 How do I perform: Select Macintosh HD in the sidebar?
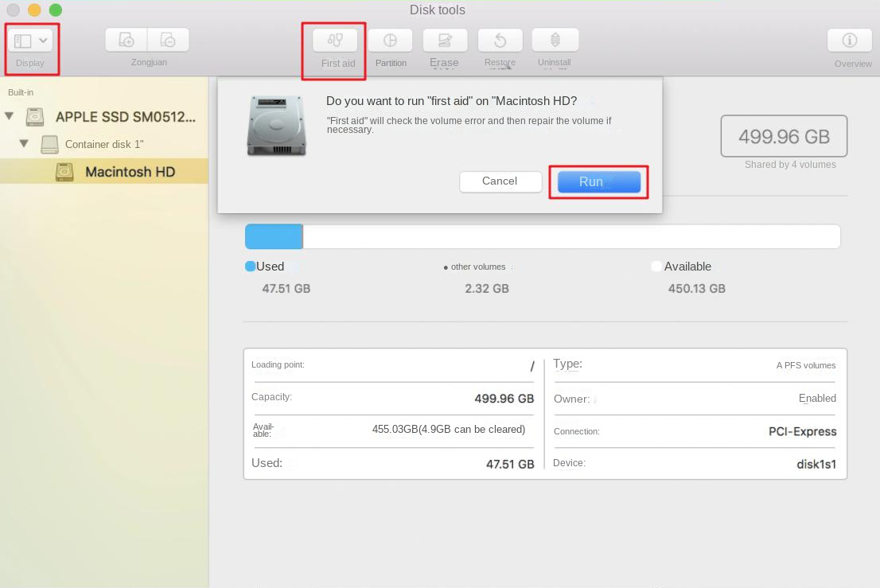[x=104, y=171]
